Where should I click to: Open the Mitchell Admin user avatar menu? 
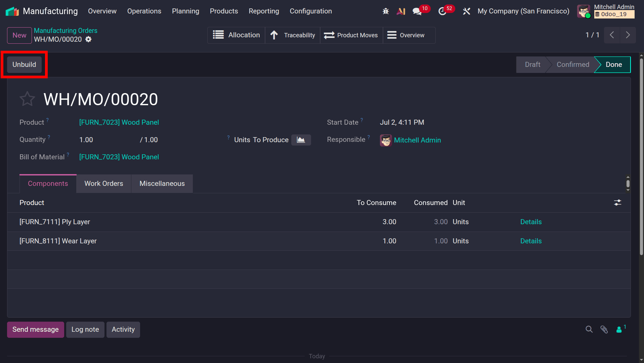tap(584, 11)
